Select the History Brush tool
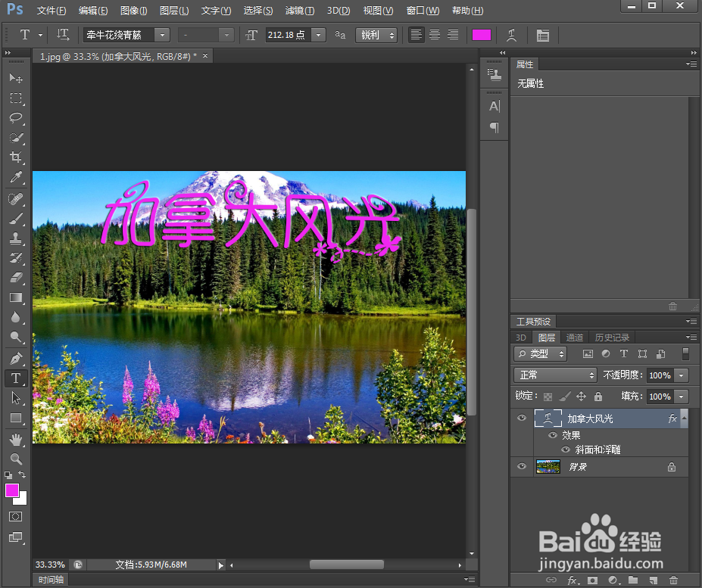 click(x=16, y=258)
